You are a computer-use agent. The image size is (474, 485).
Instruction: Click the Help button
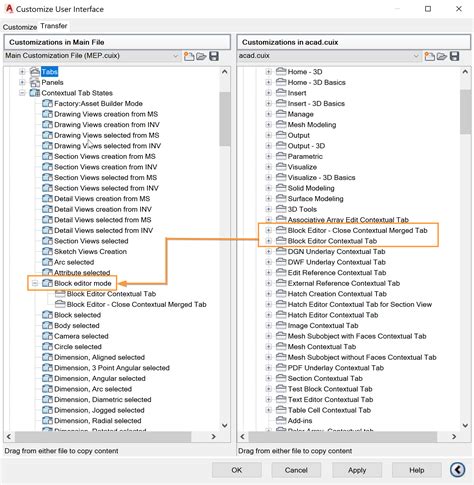click(x=417, y=470)
